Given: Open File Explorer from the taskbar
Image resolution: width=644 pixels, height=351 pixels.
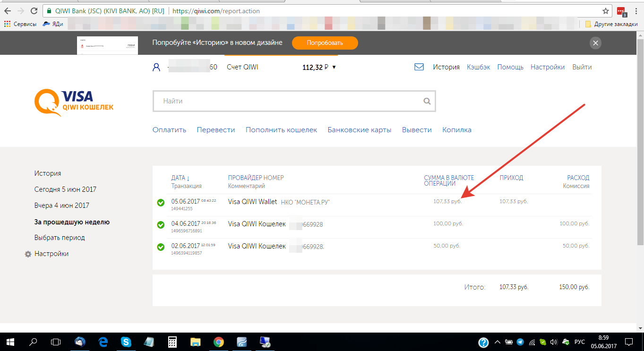Looking at the screenshot, I should tap(196, 342).
